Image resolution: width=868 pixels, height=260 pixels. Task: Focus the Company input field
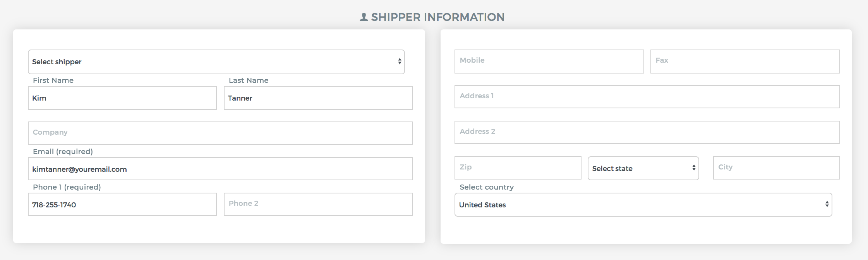pos(220,133)
